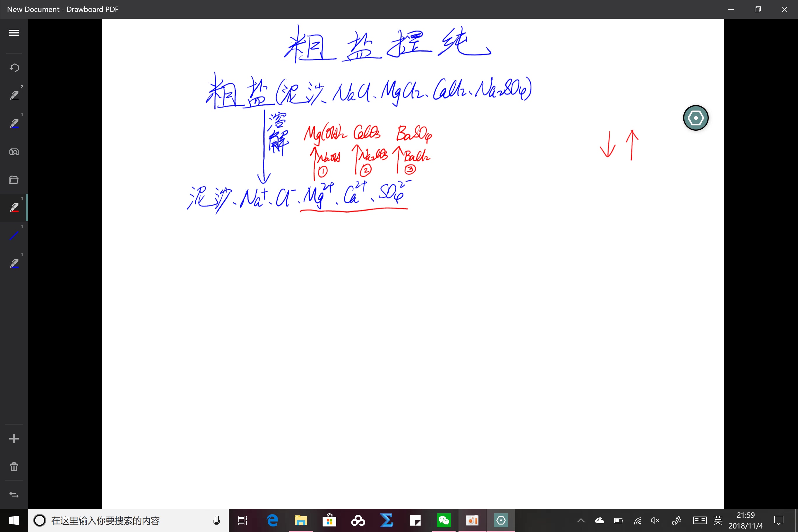Image resolution: width=798 pixels, height=532 pixels.
Task: Click the hamburger menu icon
Action: click(14, 33)
